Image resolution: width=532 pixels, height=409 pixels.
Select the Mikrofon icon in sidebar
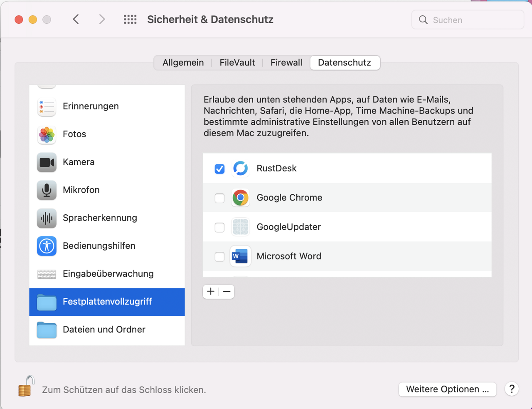pyautogui.click(x=47, y=190)
